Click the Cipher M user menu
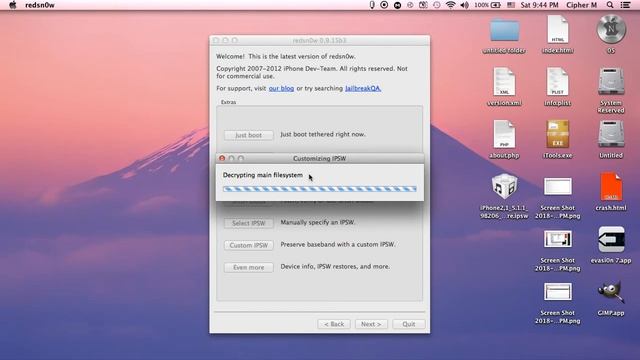This screenshot has height=360, width=640. pos(581,5)
